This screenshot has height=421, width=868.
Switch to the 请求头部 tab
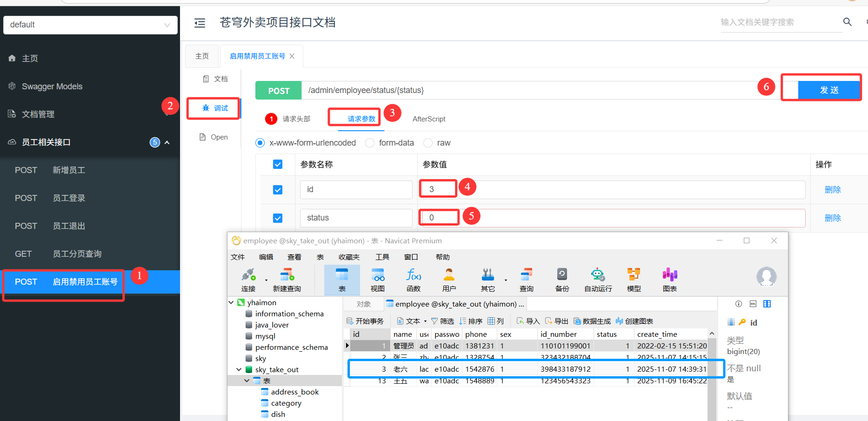(x=296, y=119)
